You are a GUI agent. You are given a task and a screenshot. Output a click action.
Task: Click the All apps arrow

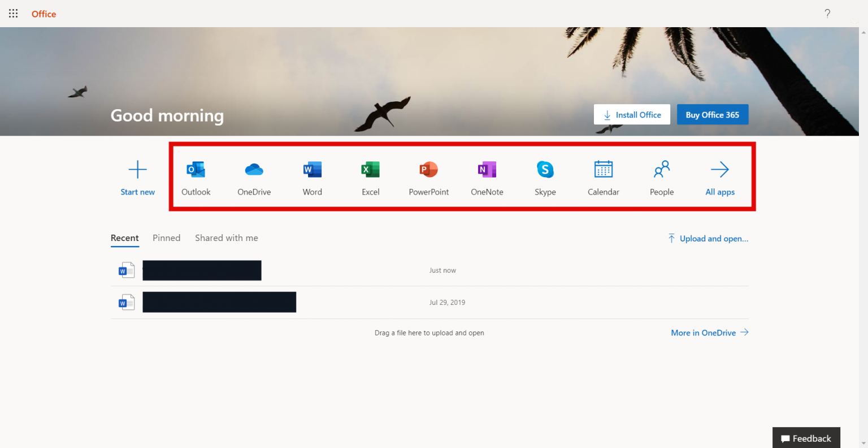(x=720, y=170)
